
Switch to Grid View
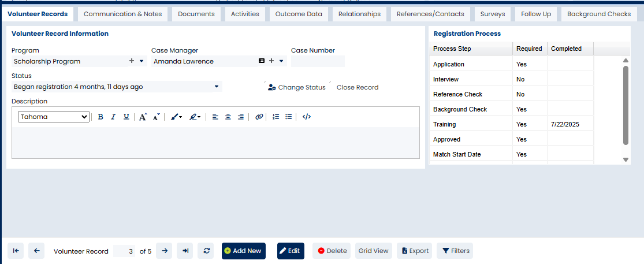pos(373,251)
